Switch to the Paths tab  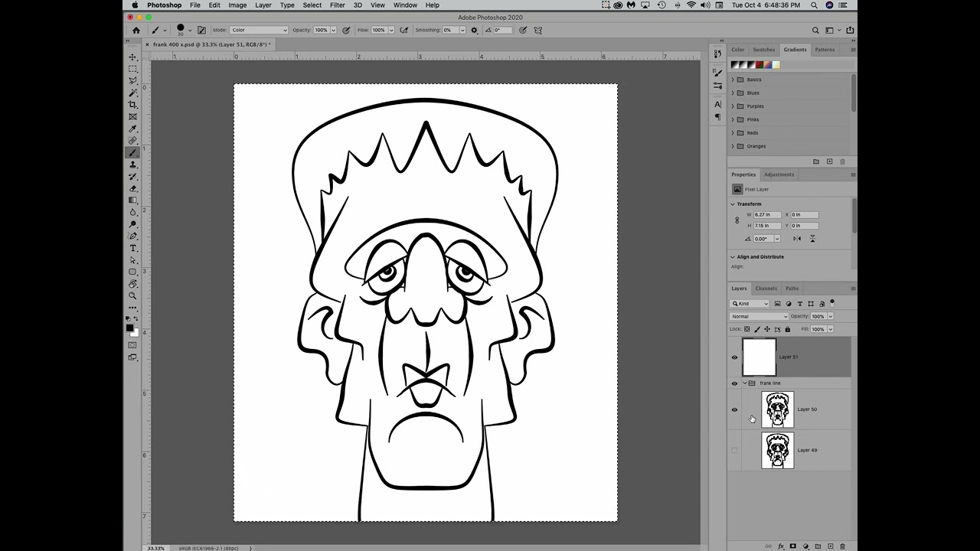tap(792, 289)
